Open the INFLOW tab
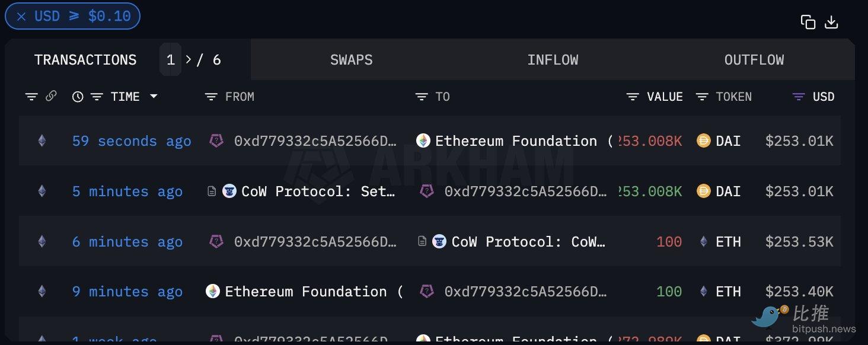The height and width of the screenshot is (345, 868). point(553,60)
